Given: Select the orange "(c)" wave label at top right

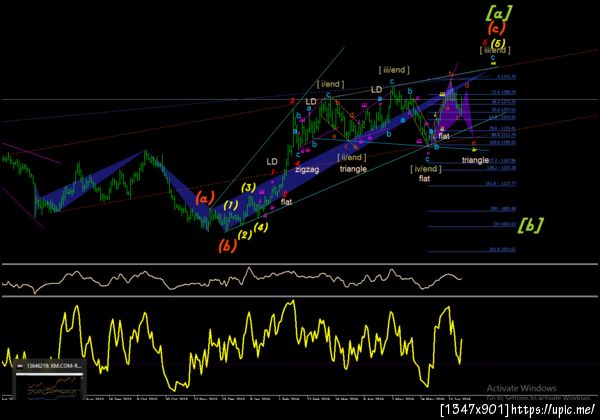Looking at the screenshot, I should [x=497, y=28].
